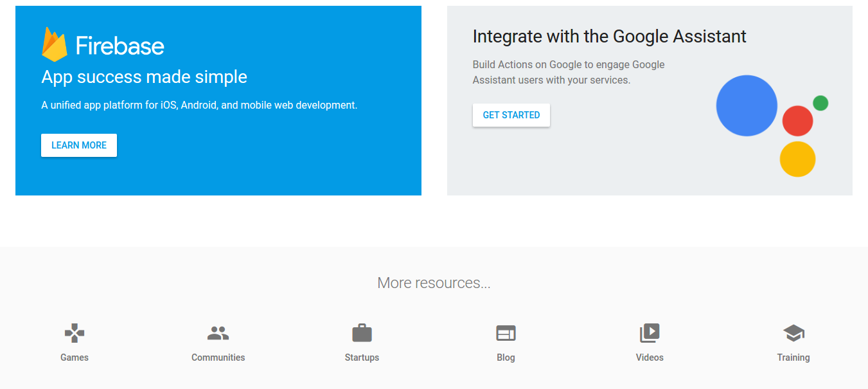Click the yellow circle in Assistant logo
The image size is (868, 389).
(x=797, y=159)
